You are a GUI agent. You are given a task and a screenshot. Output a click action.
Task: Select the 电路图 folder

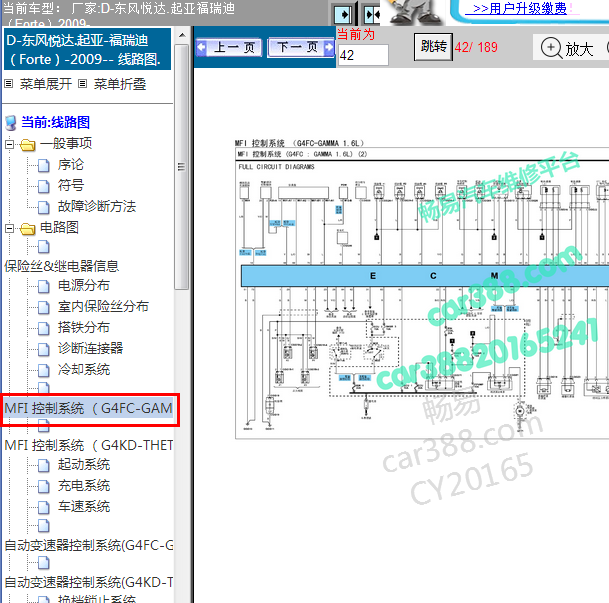click(x=59, y=228)
